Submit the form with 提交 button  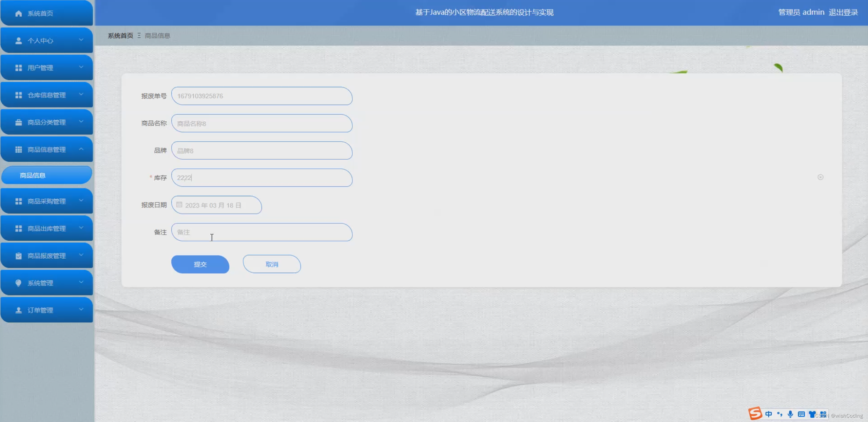pos(200,264)
